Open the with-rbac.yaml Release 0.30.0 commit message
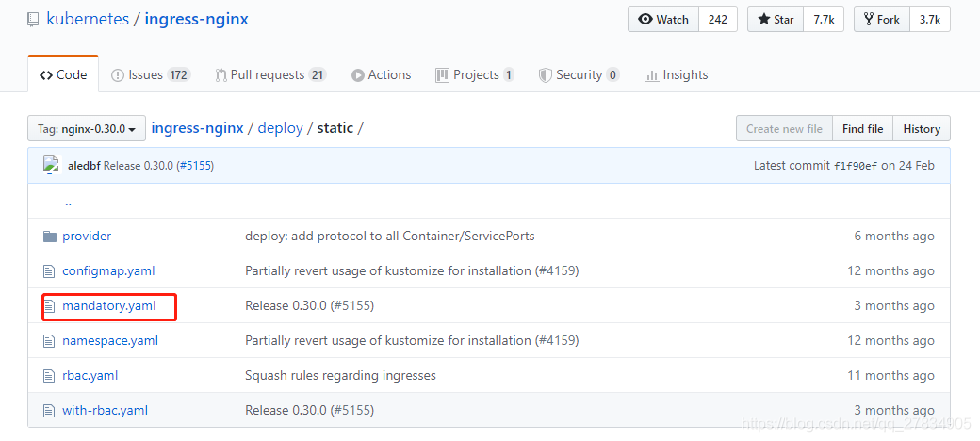980x441 pixels. click(309, 411)
